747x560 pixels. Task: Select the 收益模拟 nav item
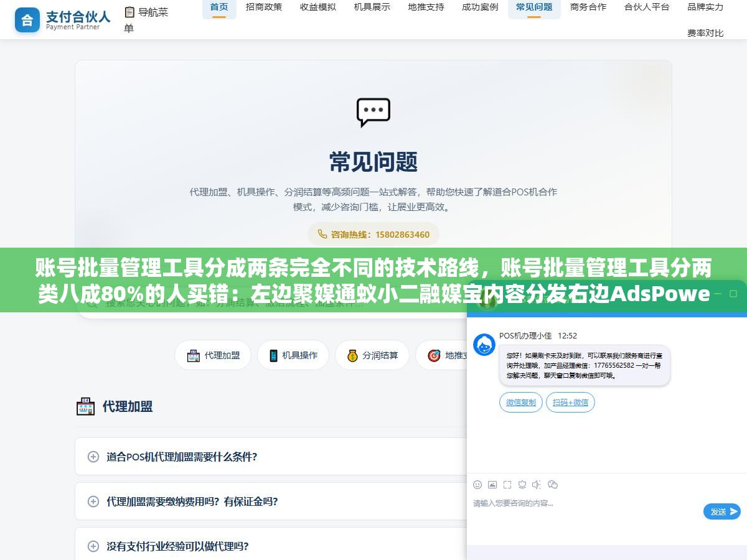[318, 7]
